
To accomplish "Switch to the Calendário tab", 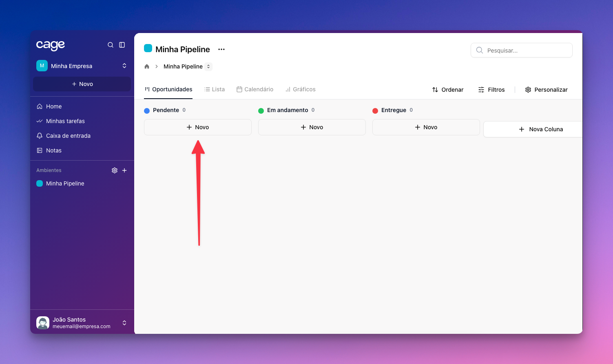I will [255, 89].
